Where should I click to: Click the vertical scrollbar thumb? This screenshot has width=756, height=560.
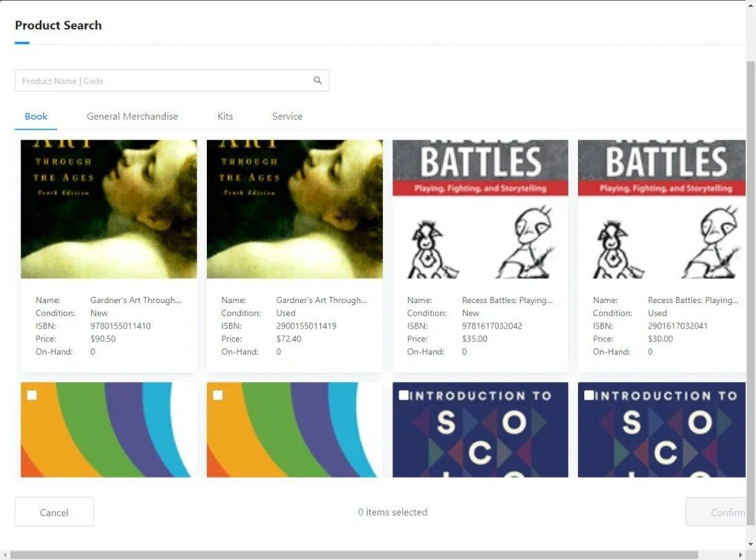click(x=751, y=293)
